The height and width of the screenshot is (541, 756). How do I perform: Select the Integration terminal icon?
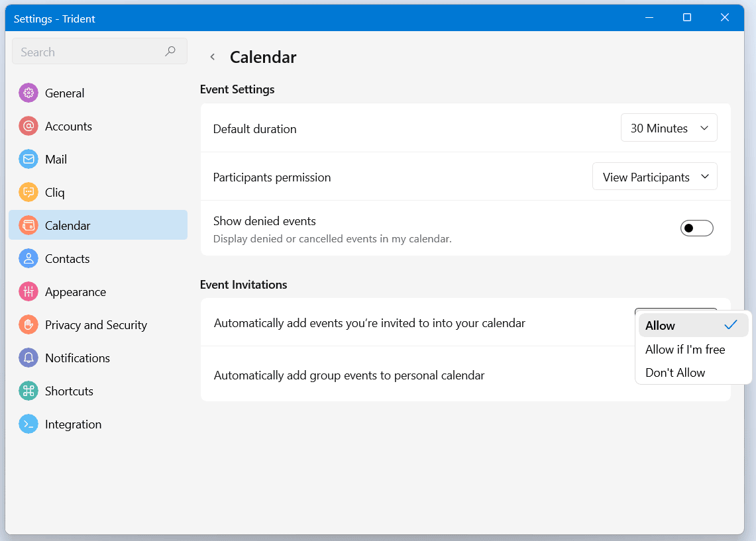[x=28, y=424]
